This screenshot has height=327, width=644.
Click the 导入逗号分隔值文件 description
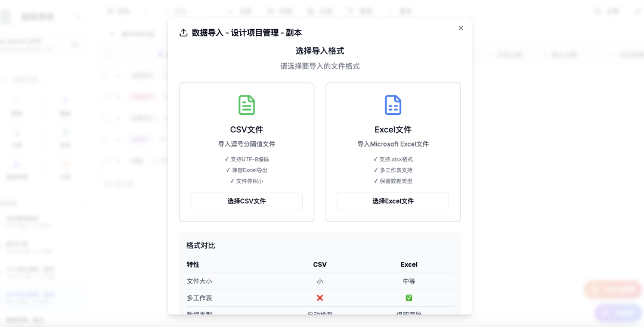(x=247, y=144)
